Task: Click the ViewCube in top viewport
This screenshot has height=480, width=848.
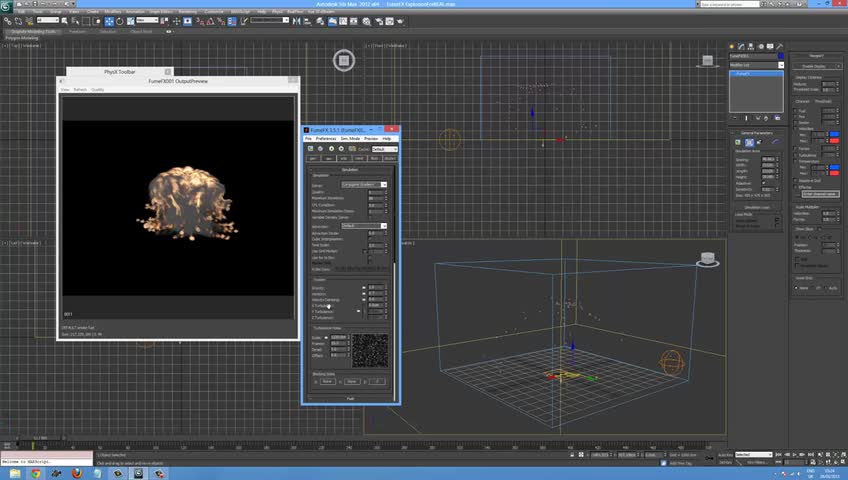Action: pyautogui.click(x=344, y=62)
